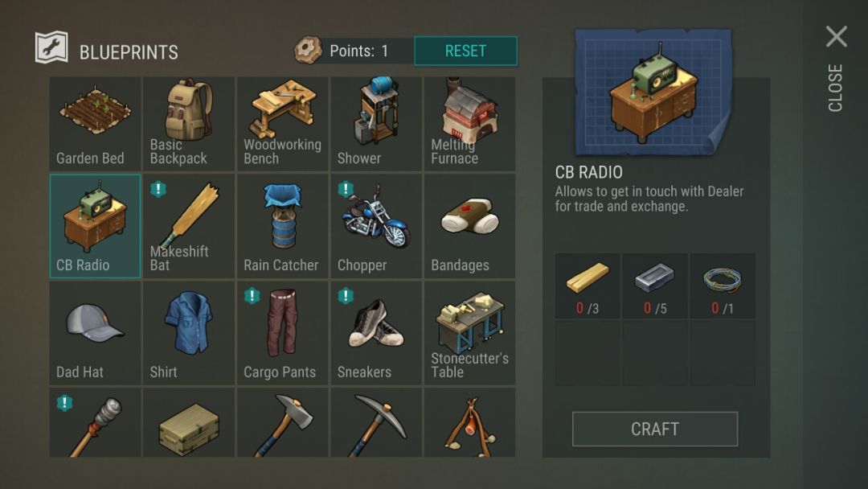Image resolution: width=868 pixels, height=489 pixels.
Task: Select the Garden Bed blueprint
Action: (x=95, y=124)
